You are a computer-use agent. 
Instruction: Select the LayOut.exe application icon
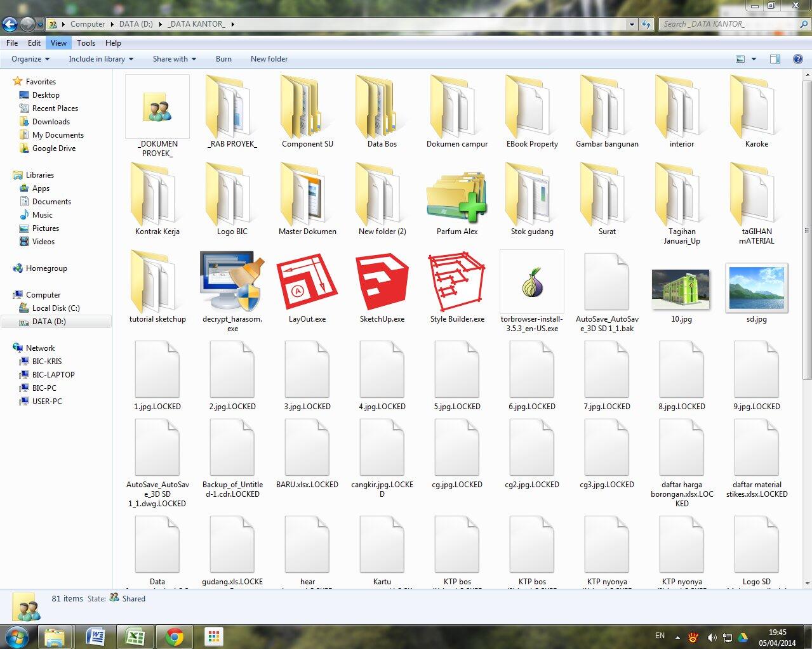pyautogui.click(x=307, y=284)
